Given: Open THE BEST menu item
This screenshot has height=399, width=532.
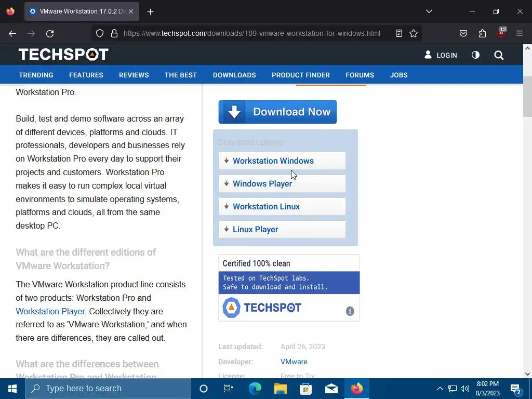Looking at the screenshot, I should (x=180, y=75).
